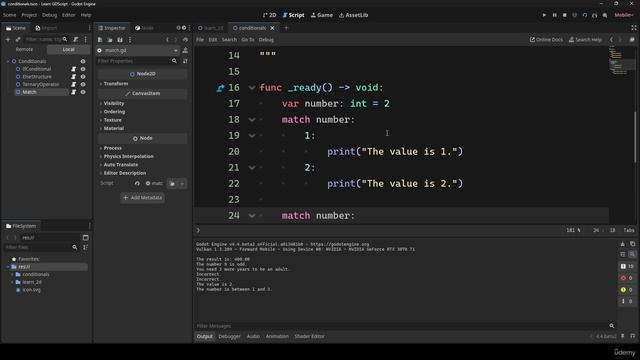640x360 pixels.
Task: Open documentation for match.gd object
Action: [x=185, y=50]
